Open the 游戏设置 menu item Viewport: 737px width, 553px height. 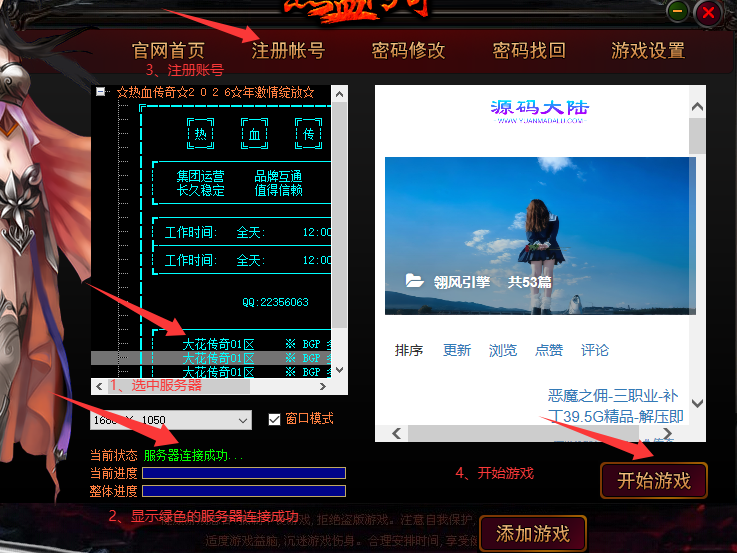tap(648, 50)
